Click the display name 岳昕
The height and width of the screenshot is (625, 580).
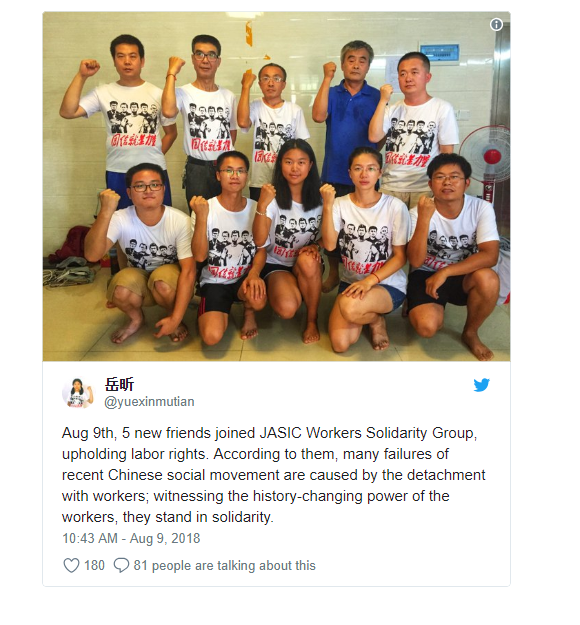119,385
